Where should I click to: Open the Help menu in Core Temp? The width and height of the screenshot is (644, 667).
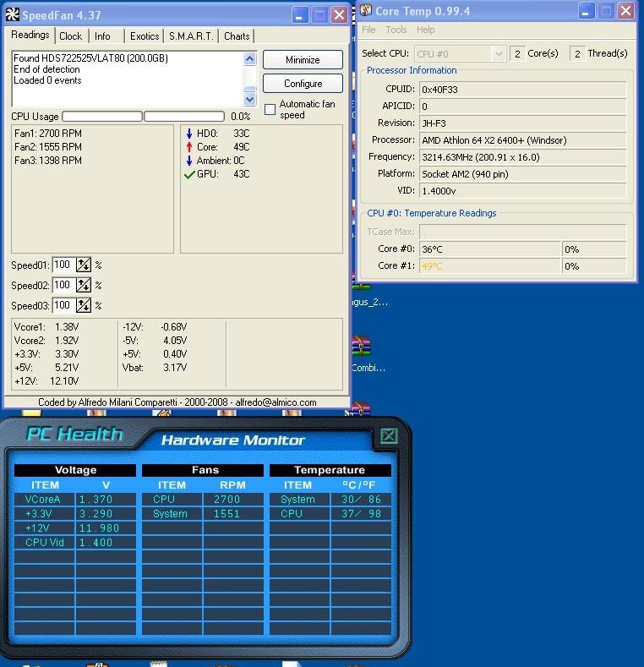[x=425, y=30]
